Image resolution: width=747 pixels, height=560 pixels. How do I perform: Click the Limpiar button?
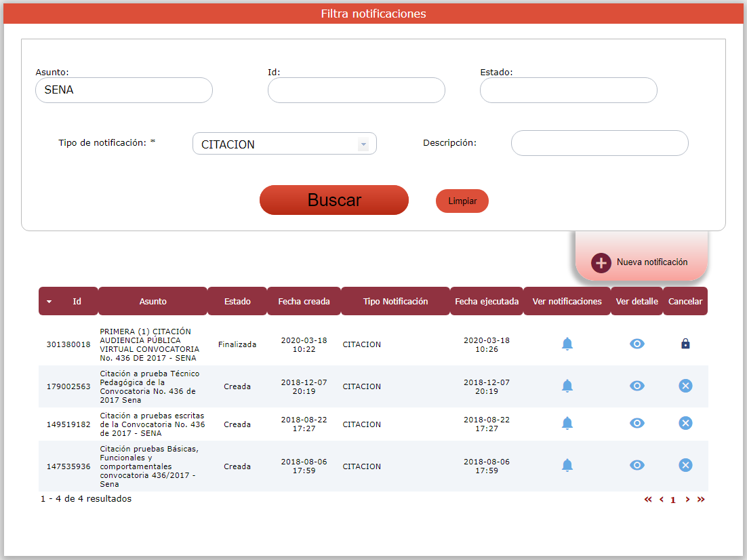click(x=462, y=201)
